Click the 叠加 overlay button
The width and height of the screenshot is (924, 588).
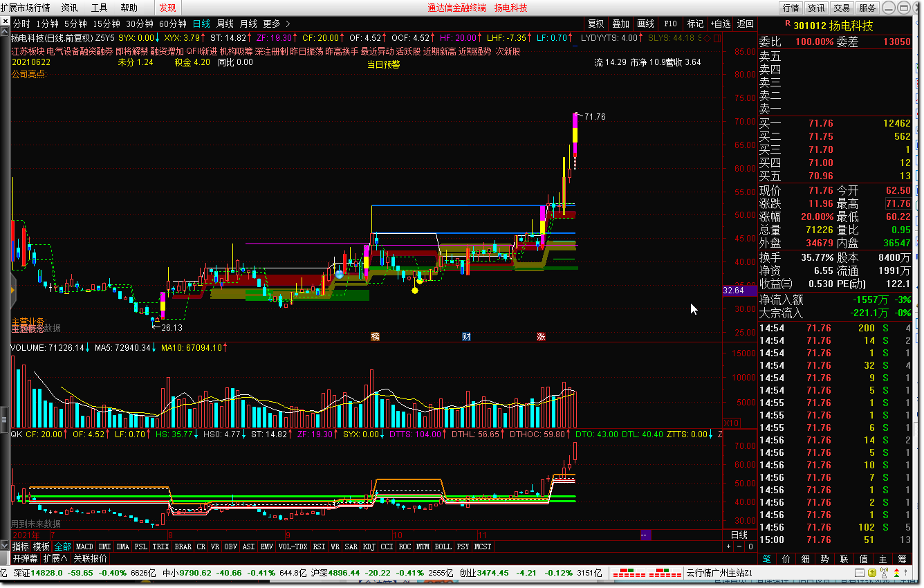620,24
